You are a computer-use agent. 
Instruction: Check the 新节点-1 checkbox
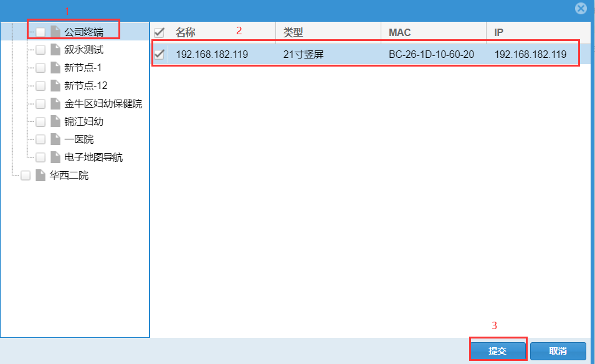click(x=40, y=68)
